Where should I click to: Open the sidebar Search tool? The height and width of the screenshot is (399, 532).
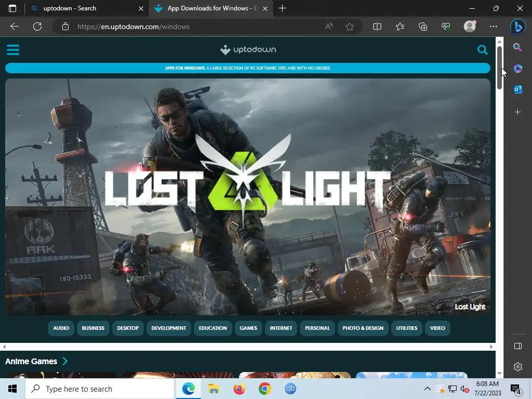pyautogui.click(x=517, y=47)
